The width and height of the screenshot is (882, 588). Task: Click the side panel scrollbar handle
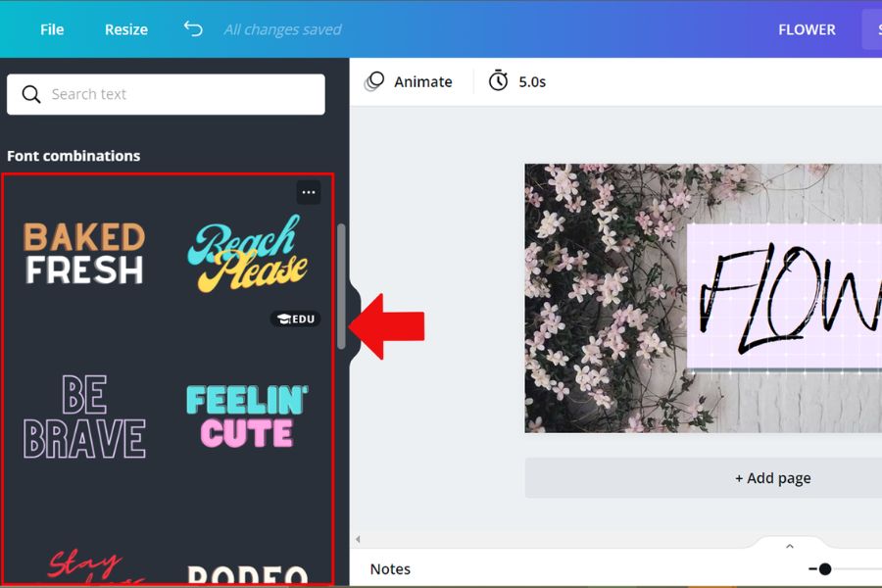click(341, 286)
